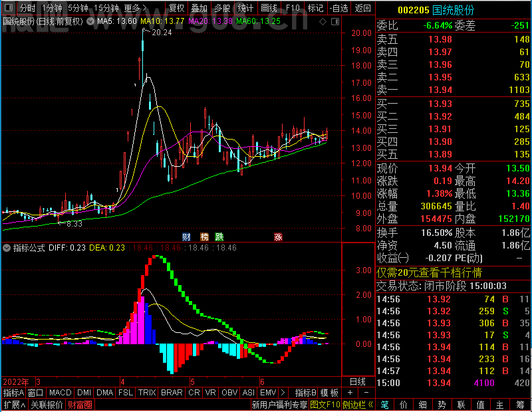The height and width of the screenshot is (412, 532).
Task: Open the 多股 multi-stock view
Action: (x=222, y=8)
